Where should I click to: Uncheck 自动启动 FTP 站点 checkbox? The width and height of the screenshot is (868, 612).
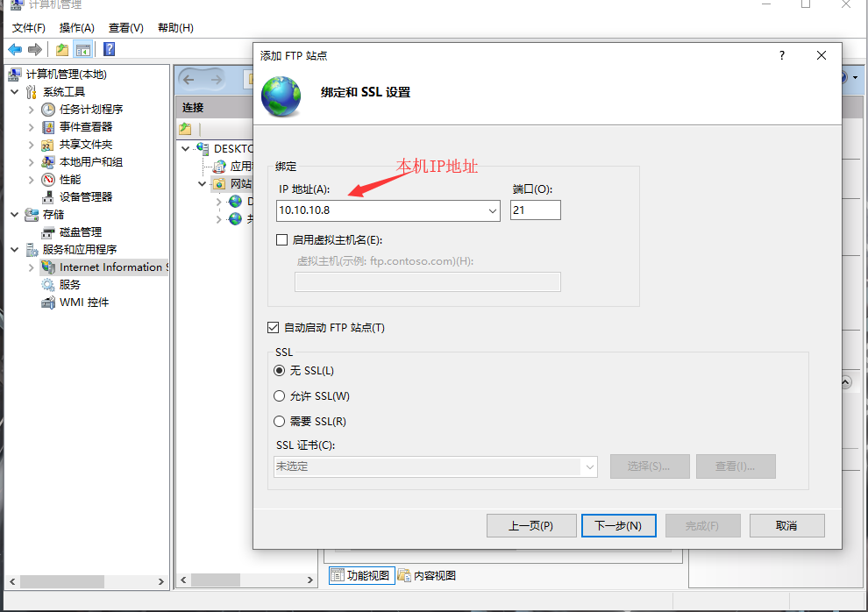point(274,328)
